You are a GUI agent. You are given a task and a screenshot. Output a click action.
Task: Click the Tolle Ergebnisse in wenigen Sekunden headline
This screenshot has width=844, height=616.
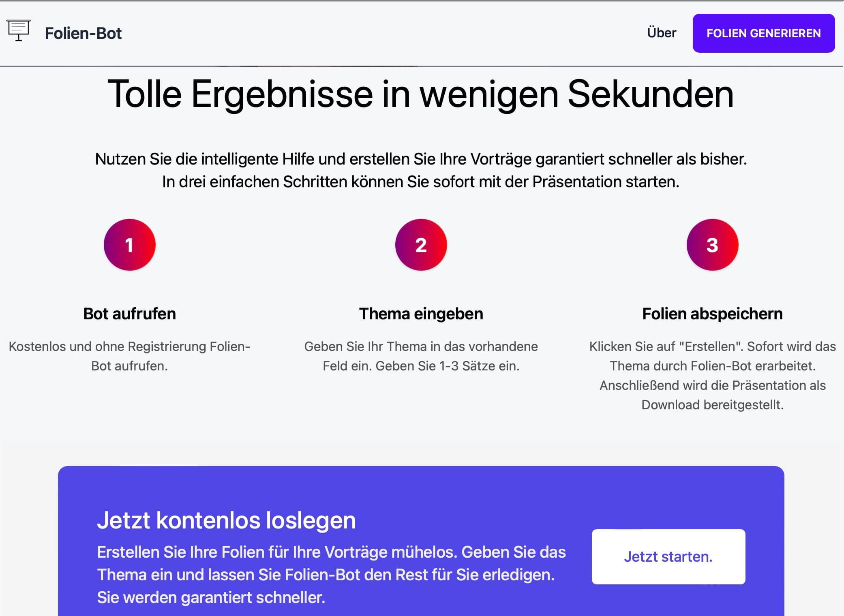click(x=421, y=94)
